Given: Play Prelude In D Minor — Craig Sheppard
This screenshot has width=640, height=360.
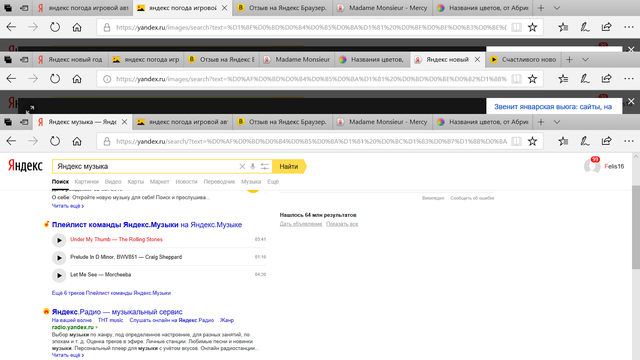Looking at the screenshot, I should (x=59, y=258).
